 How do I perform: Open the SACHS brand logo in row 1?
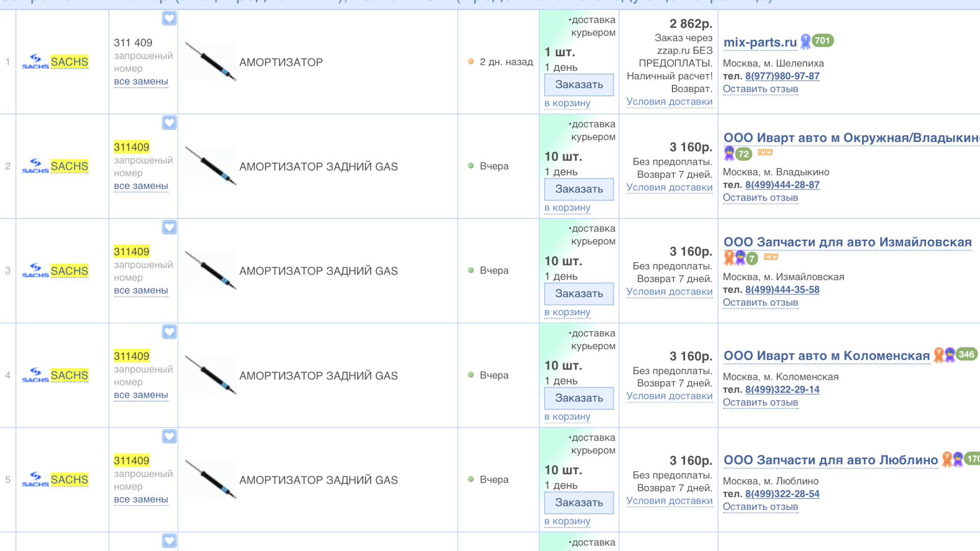(35, 62)
